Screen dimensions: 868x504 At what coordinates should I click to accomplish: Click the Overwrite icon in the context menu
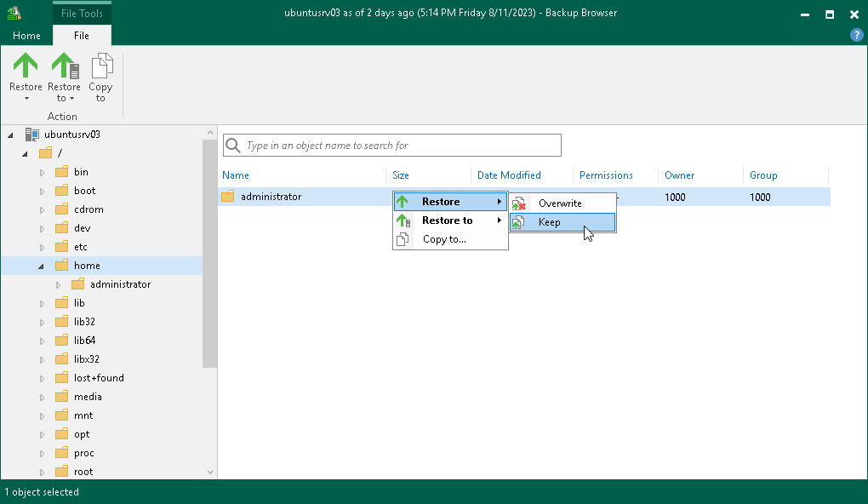519,203
